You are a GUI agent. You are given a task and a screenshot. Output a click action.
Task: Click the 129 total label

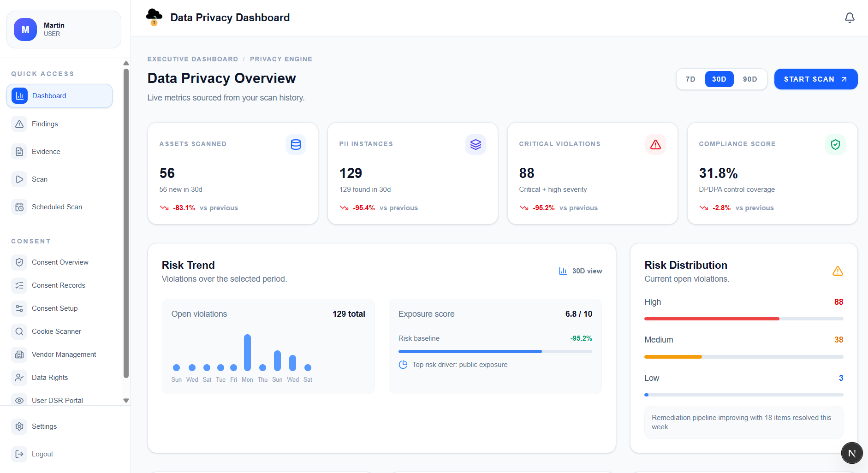(x=349, y=314)
